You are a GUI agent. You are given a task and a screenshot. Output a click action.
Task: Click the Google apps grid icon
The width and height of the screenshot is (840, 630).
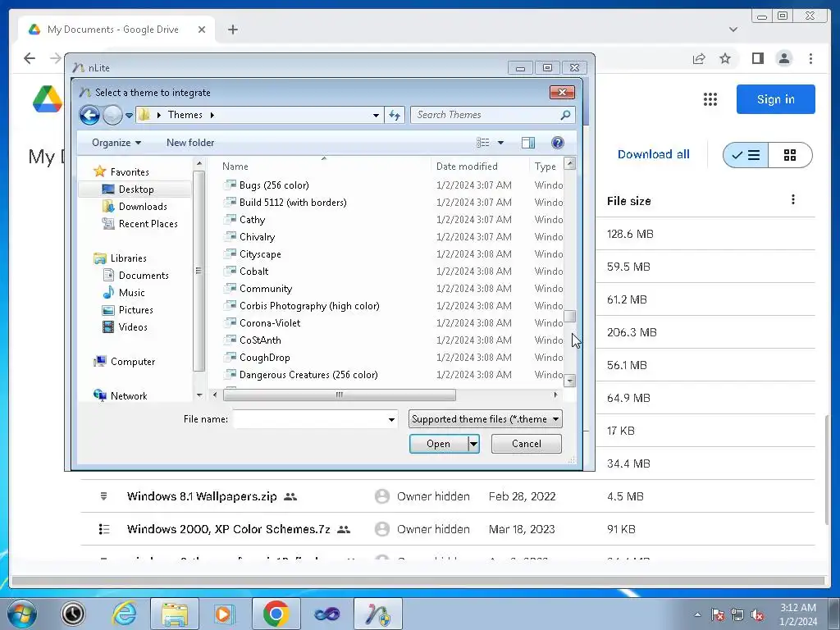click(710, 99)
